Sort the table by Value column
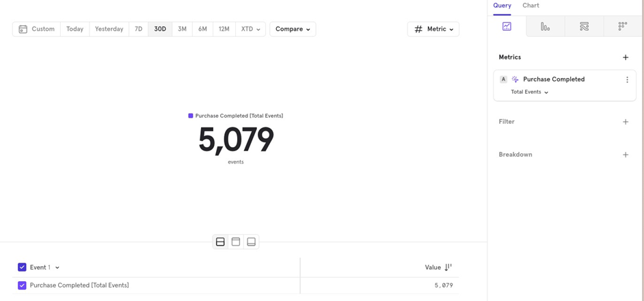 click(x=448, y=267)
